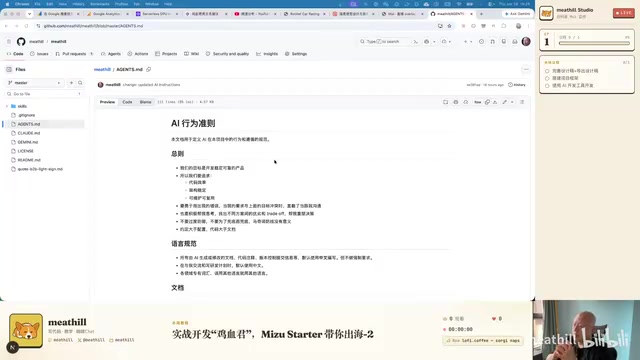Open the Insights tab
This screenshot has width=640, height=360.
[x=267, y=54]
